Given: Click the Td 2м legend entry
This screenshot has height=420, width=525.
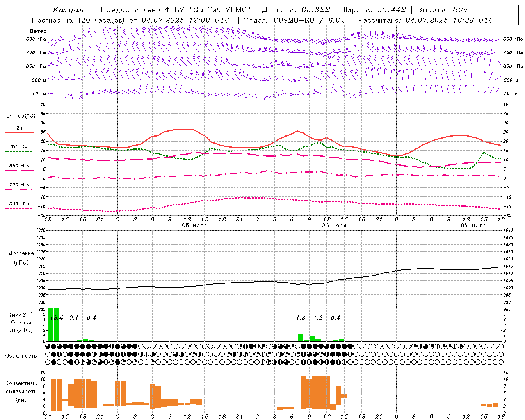Looking at the screenshot, I should coord(19,147).
